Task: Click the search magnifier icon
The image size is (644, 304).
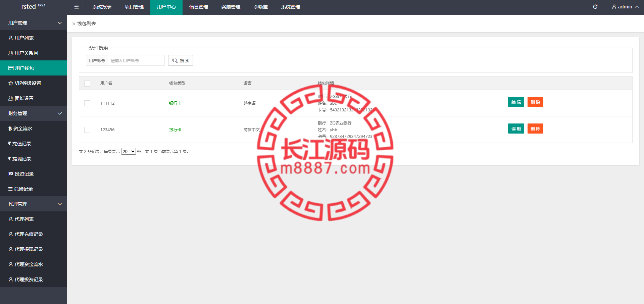Action: click(175, 60)
